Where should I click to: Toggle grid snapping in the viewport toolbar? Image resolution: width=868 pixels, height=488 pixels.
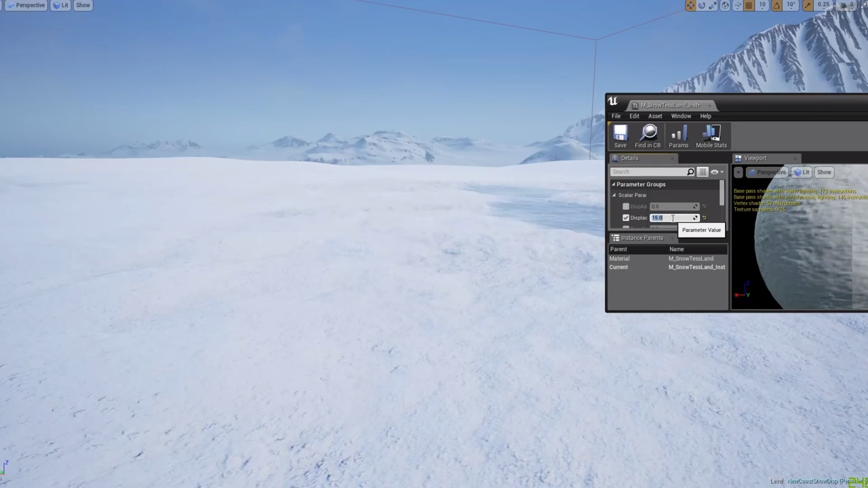point(749,5)
